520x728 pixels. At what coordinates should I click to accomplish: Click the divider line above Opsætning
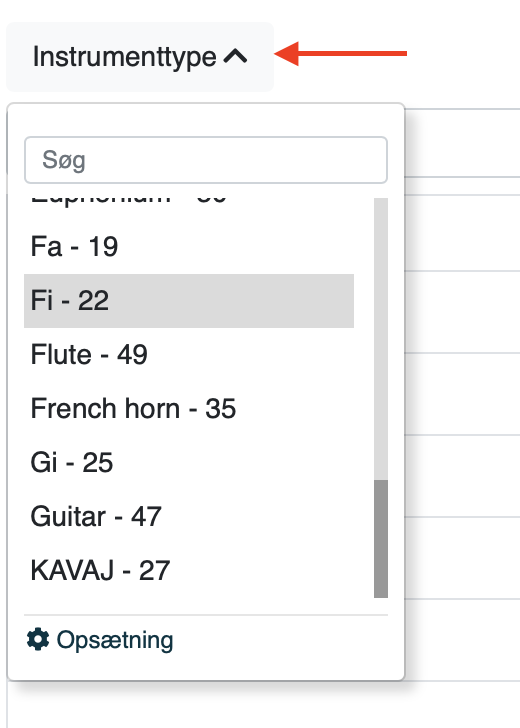coord(206,615)
